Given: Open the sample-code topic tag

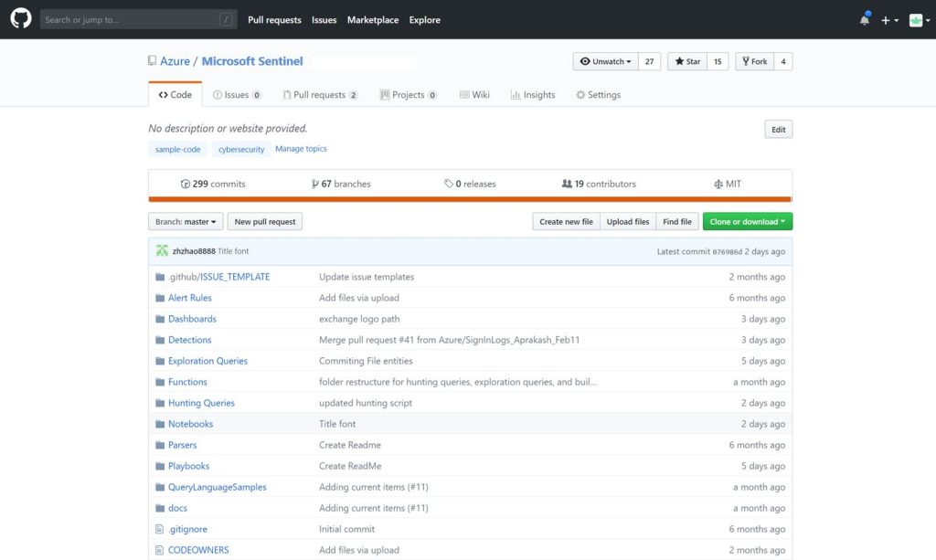Looking at the screenshot, I should tap(178, 149).
